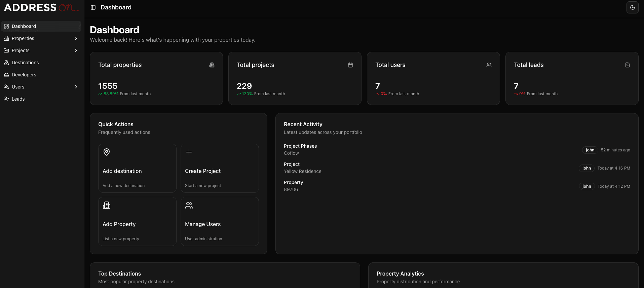
Task: Click the building icon on Total properties card
Action: point(212,65)
